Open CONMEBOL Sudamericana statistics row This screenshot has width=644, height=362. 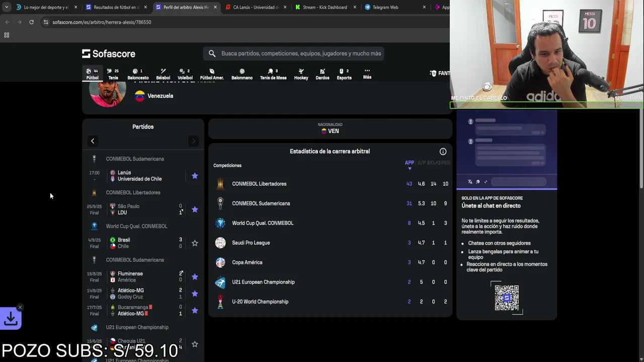coord(331,203)
